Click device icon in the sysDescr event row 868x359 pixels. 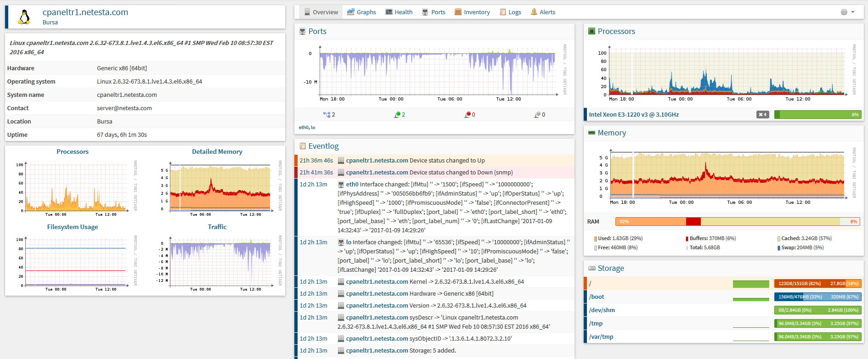(x=341, y=318)
